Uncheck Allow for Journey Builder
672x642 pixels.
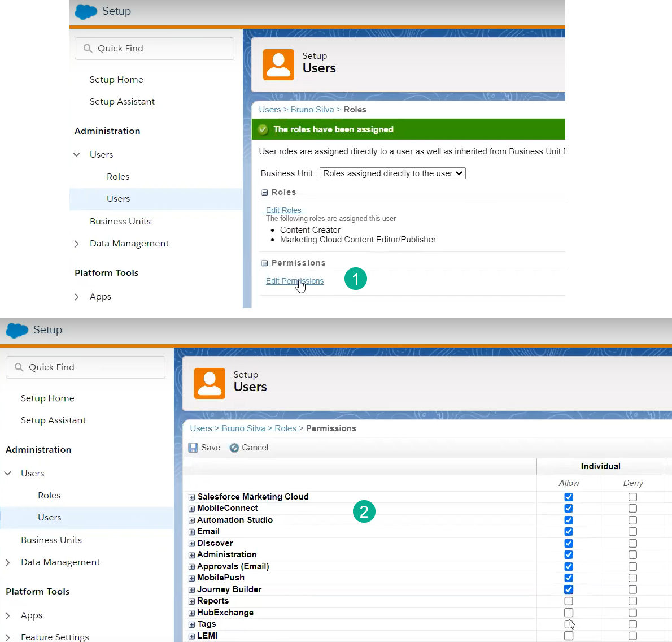[568, 589]
